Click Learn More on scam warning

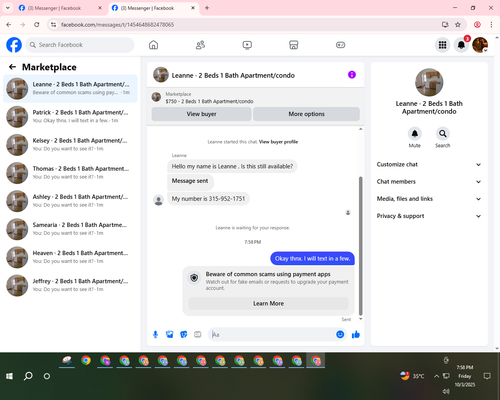point(268,303)
